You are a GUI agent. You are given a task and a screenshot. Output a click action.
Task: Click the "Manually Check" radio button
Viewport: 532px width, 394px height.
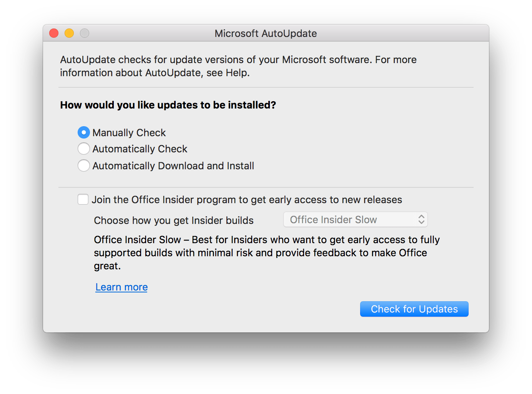click(x=83, y=132)
